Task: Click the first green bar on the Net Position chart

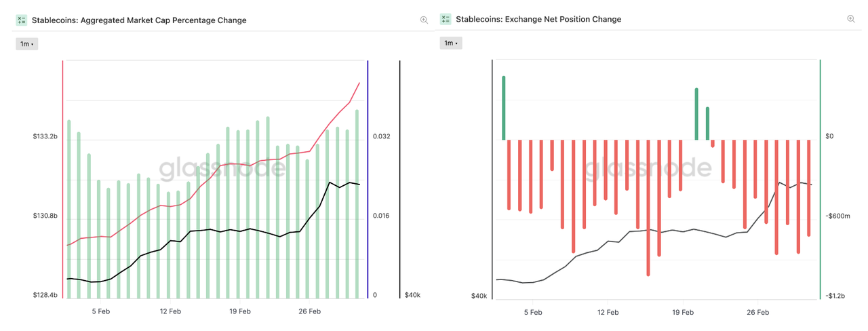Action: pyautogui.click(x=504, y=109)
